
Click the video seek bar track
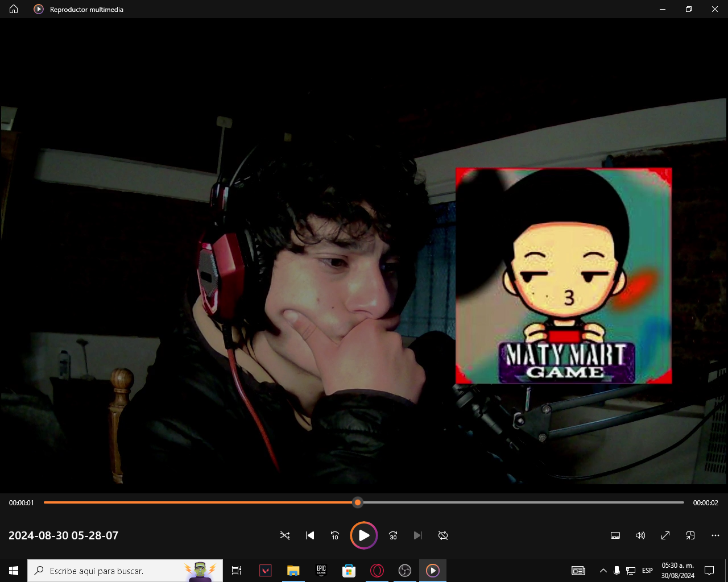512,502
